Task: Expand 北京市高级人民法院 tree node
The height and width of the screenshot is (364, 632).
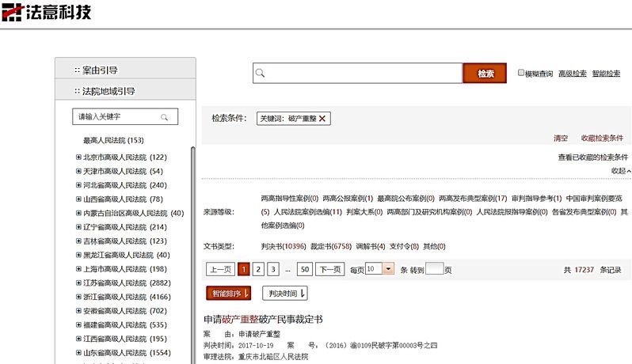Action: (78, 157)
